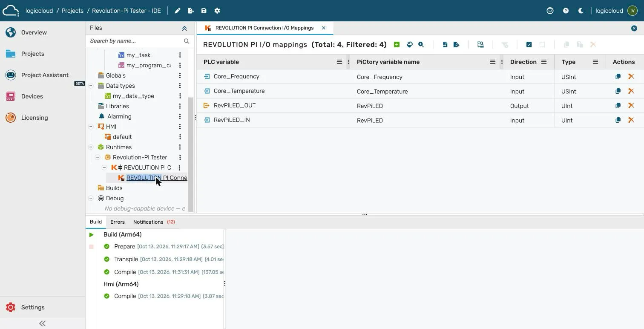The height and width of the screenshot is (329, 644).
Task: Open the help question mark icon
Action: [x=566, y=11]
